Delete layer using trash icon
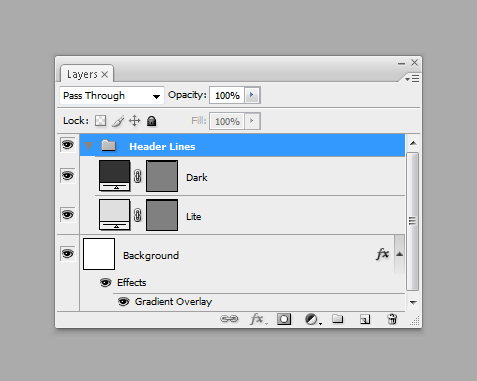The width and height of the screenshot is (477, 381). click(392, 319)
